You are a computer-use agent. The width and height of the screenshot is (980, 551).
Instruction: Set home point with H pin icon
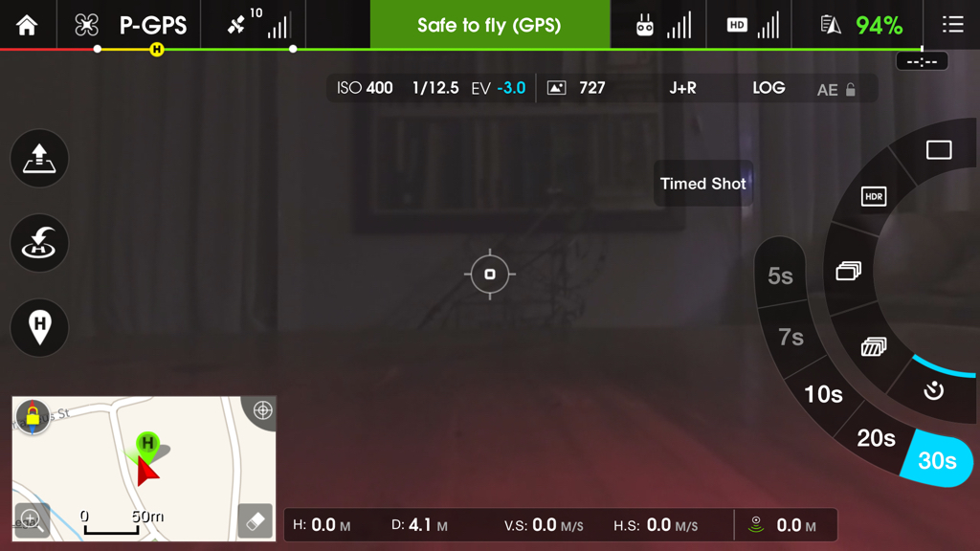(39, 327)
